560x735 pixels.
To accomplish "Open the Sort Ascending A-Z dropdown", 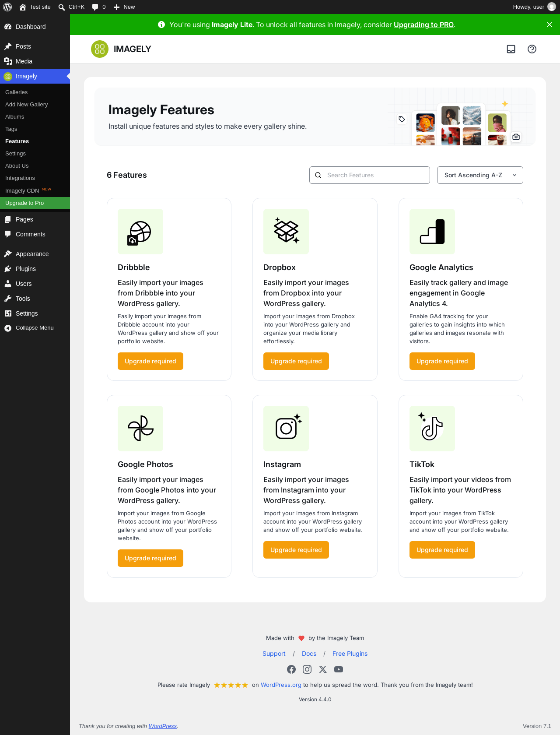I will [x=480, y=175].
